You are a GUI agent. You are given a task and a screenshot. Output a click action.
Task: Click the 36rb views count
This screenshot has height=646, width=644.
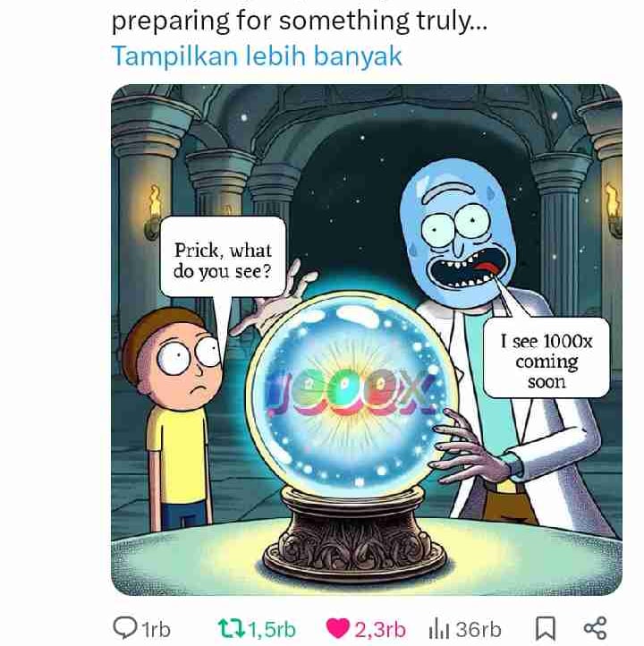[x=478, y=630]
